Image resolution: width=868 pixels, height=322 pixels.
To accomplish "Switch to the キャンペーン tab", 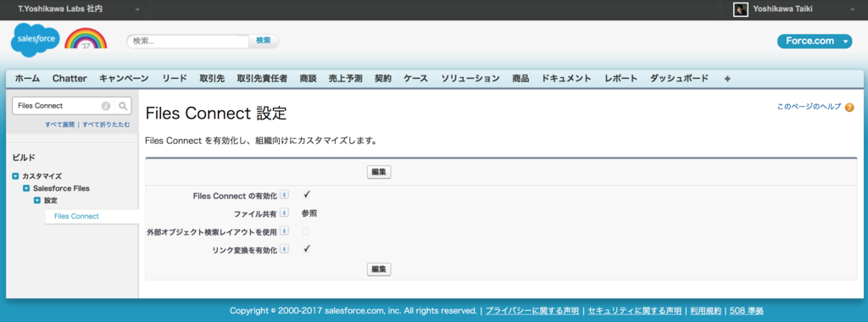I will [x=124, y=79].
